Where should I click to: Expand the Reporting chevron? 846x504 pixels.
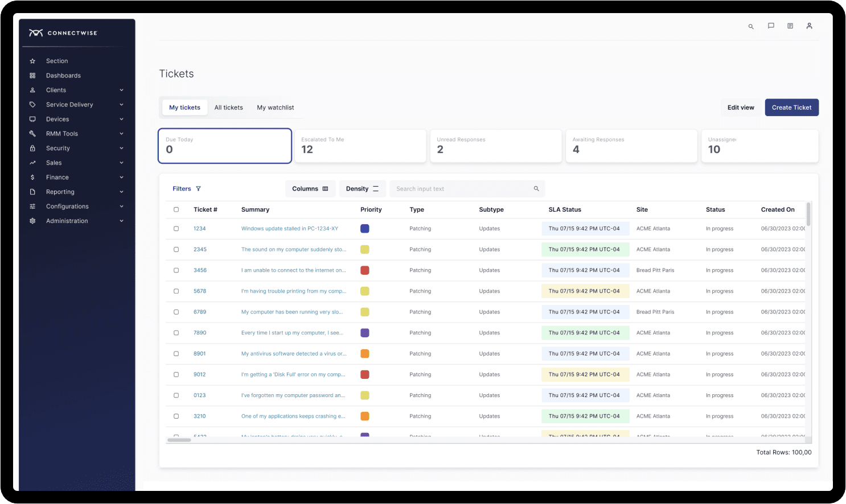122,192
